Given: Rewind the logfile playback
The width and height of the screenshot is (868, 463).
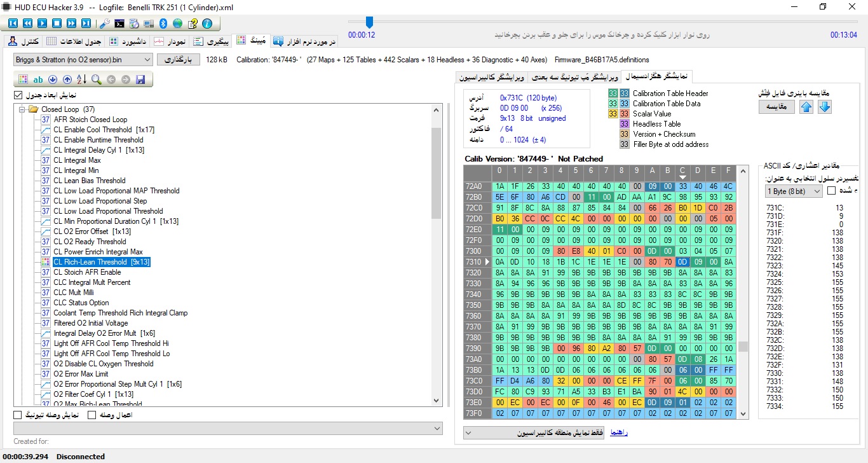Looking at the screenshot, I should 27,24.
